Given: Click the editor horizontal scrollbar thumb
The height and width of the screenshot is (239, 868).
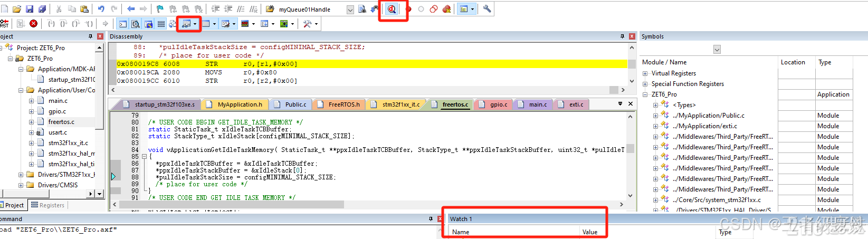Looking at the screenshot, I should tap(231, 204).
